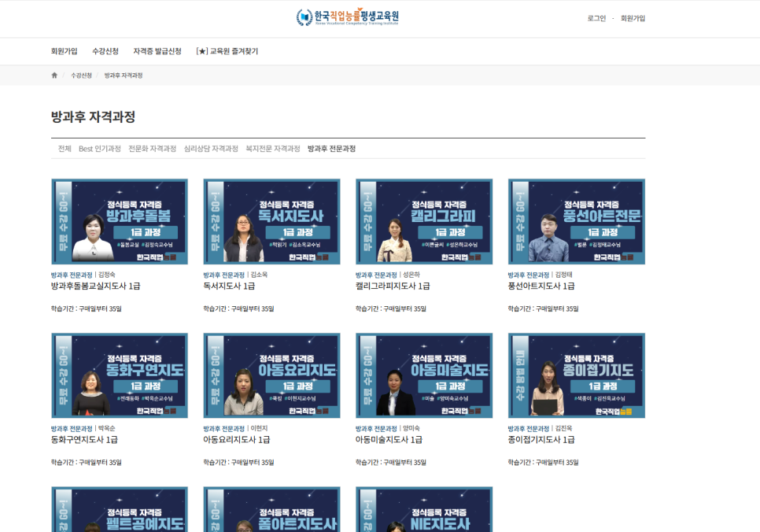Open the 방과후돌봄 course thumbnail
The image size is (760, 532).
pyautogui.click(x=120, y=222)
